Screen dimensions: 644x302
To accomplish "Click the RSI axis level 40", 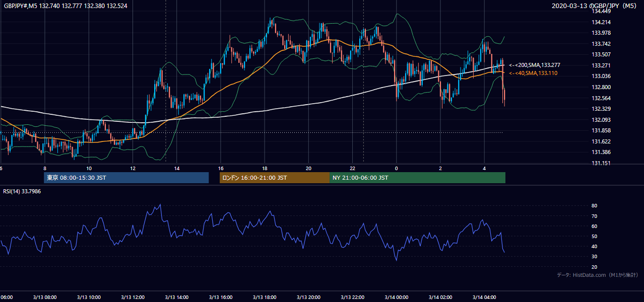I will (x=595, y=247).
